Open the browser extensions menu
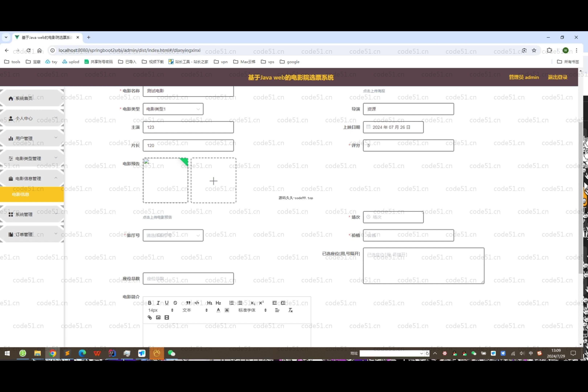Screen dimensions: 588x392 549,50
